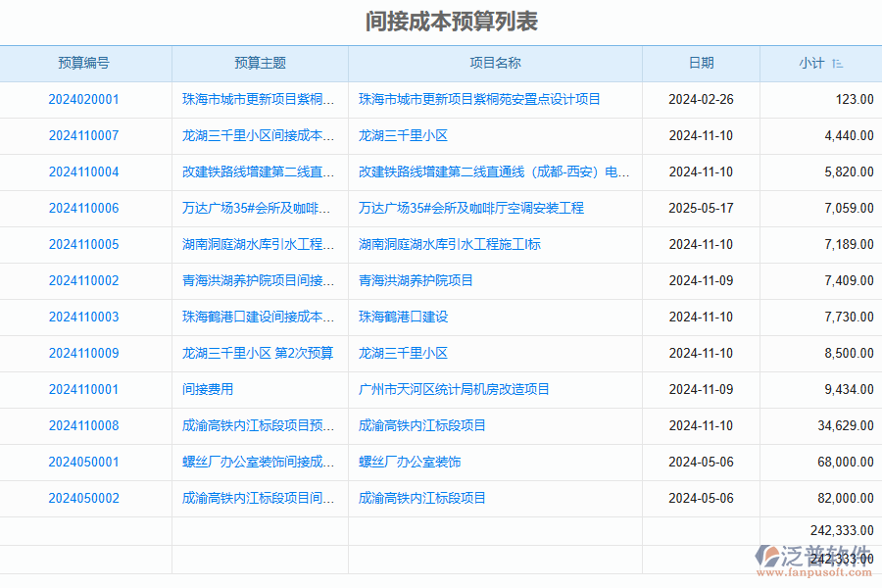Open budget subject 珠海鹤港口建设间接成本…
The width and height of the screenshot is (882, 588).
point(258,318)
